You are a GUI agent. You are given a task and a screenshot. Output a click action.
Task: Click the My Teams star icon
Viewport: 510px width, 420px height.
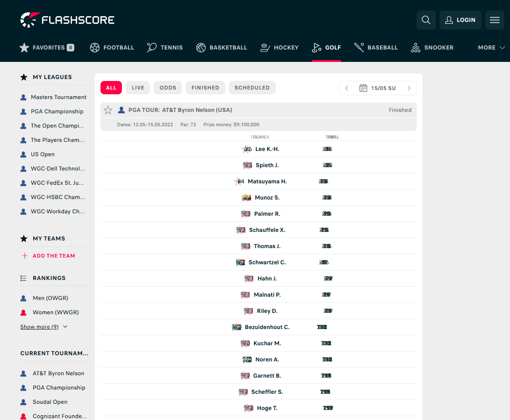pos(24,239)
